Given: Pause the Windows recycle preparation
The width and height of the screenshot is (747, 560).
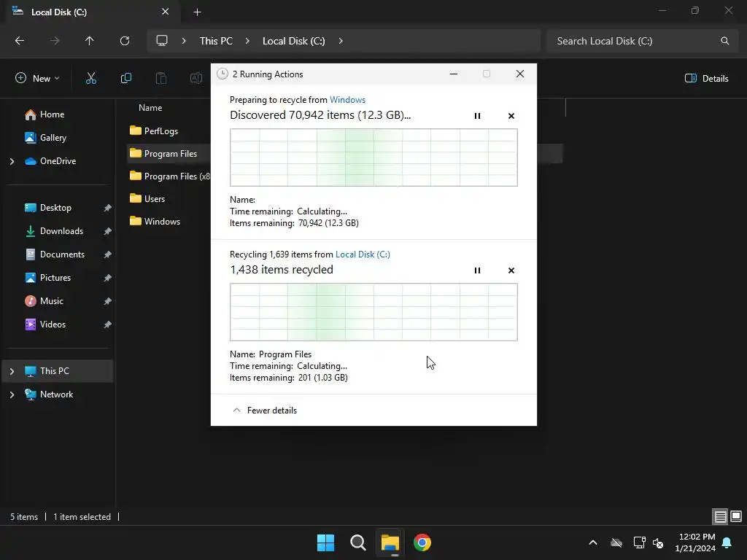Looking at the screenshot, I should [x=477, y=116].
